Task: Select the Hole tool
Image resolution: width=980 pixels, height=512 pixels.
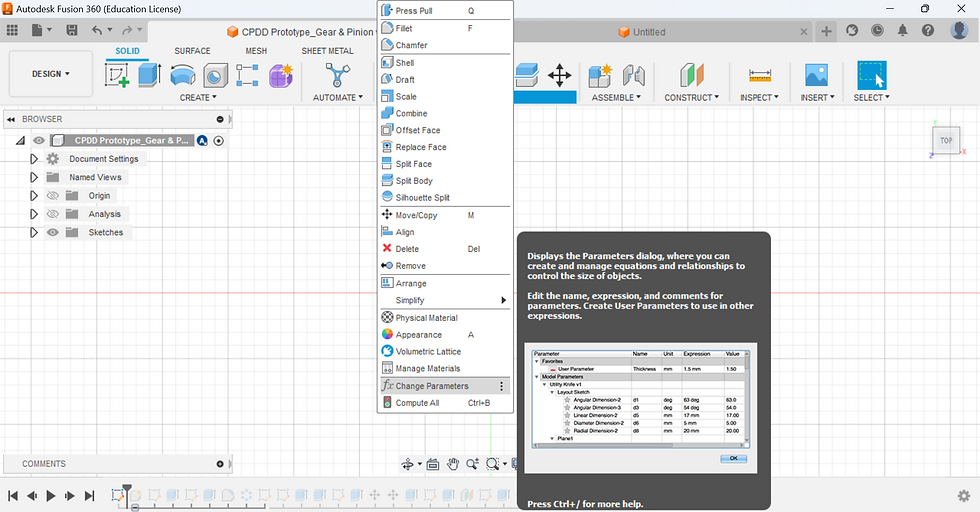Action: [215, 76]
